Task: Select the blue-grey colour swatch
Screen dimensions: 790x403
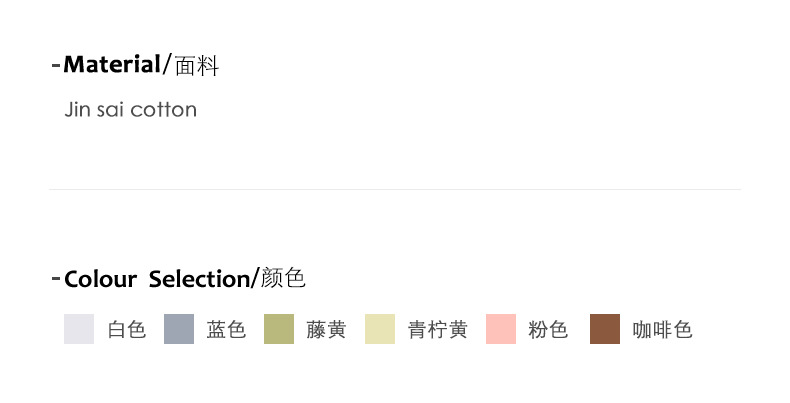Action: click(x=178, y=329)
